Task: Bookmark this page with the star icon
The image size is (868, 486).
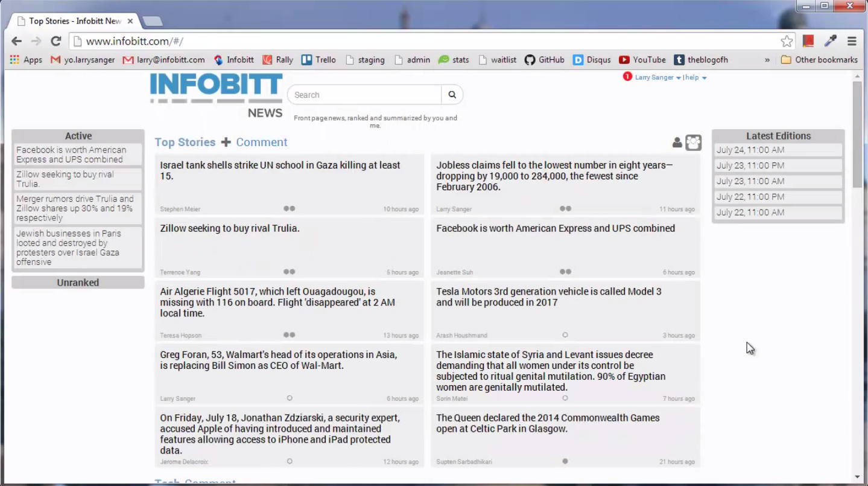Action: click(787, 41)
